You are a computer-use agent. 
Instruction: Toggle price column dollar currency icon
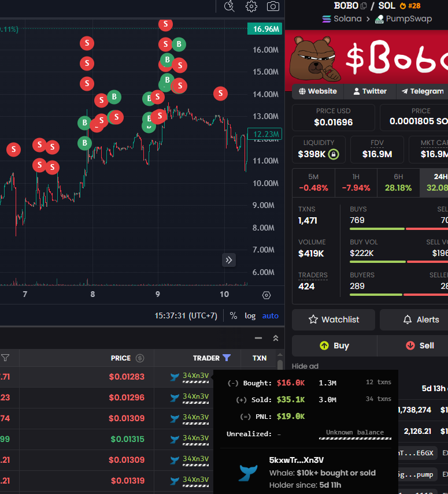pos(140,358)
